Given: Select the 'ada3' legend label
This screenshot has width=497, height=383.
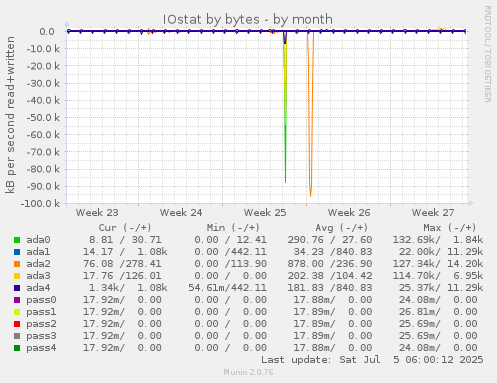Looking at the screenshot, I should click(38, 276).
